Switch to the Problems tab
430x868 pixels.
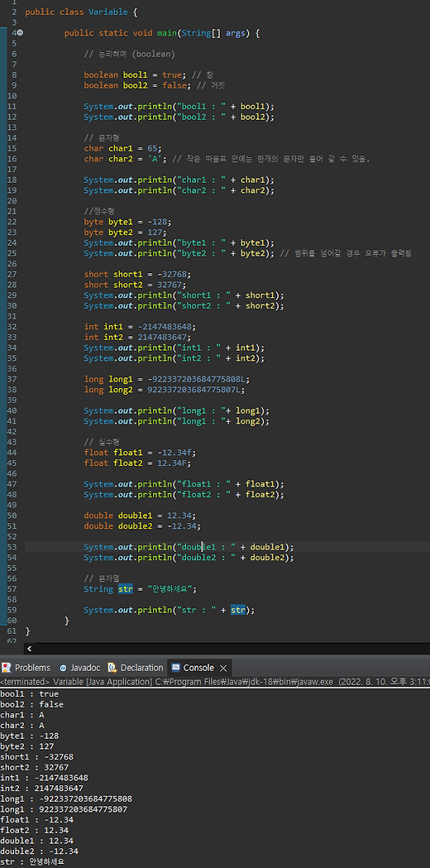[x=26, y=668]
